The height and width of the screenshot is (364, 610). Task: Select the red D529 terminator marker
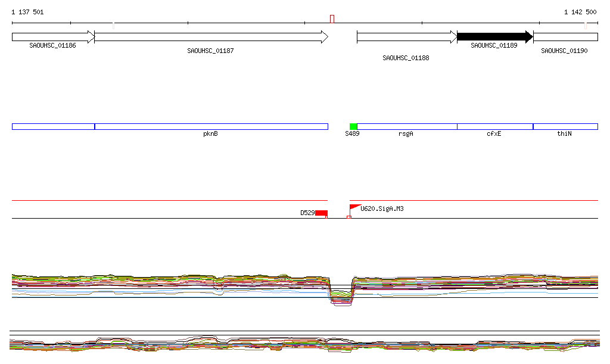(321, 213)
